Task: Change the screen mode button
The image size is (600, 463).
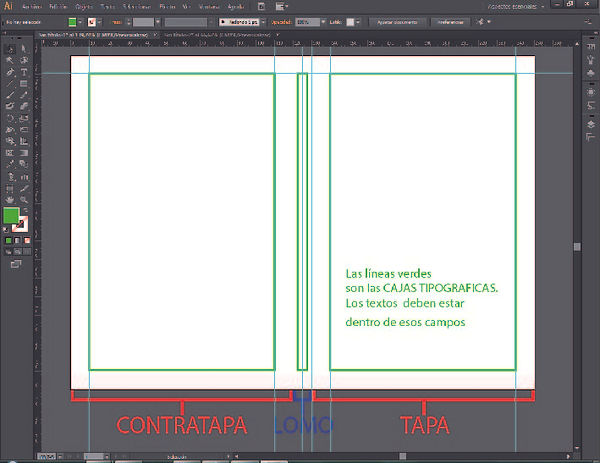Action: point(16,264)
